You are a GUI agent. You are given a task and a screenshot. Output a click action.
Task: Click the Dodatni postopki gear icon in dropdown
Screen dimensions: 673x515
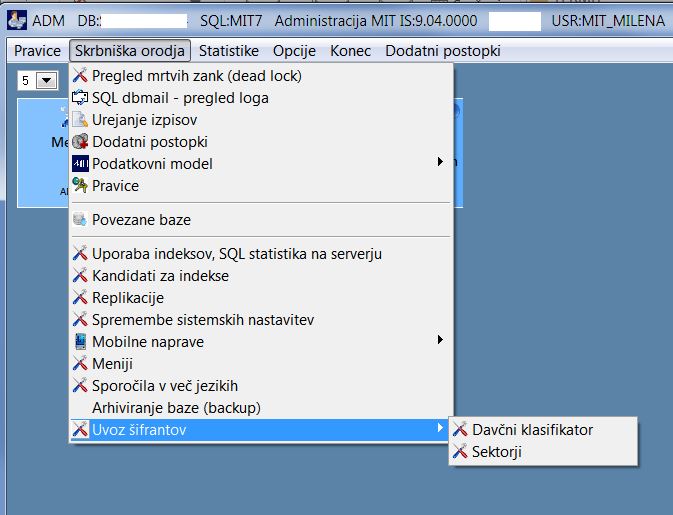pos(80,142)
